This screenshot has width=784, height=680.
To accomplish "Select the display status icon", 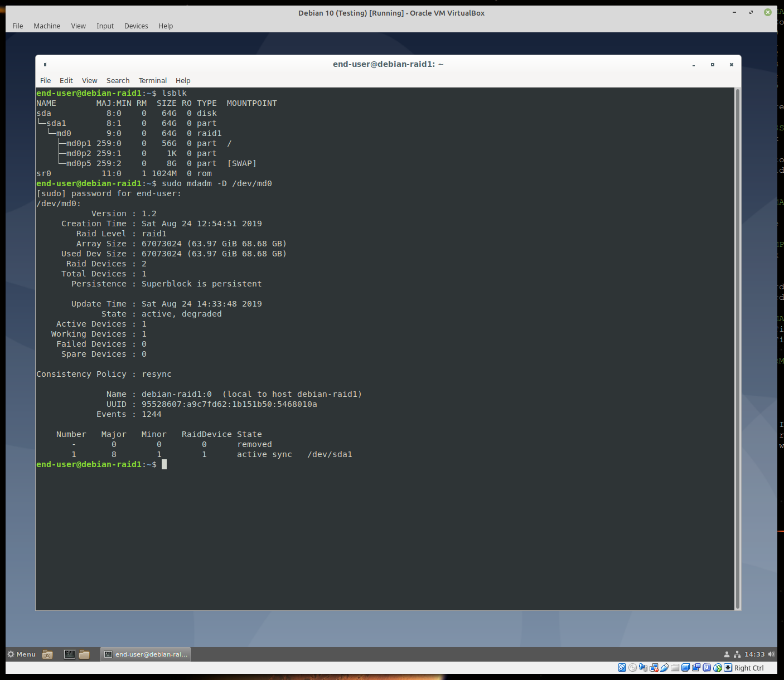I will coord(685,667).
